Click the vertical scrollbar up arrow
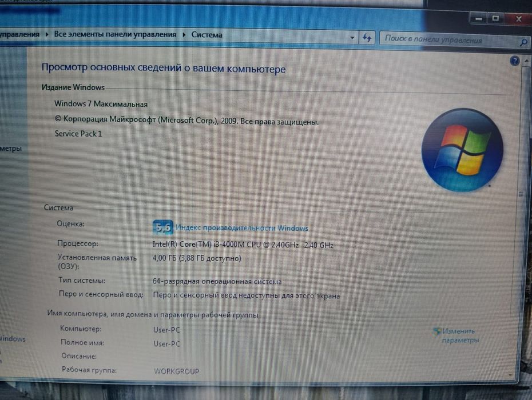This screenshot has width=532, height=400. pyautogui.click(x=527, y=61)
